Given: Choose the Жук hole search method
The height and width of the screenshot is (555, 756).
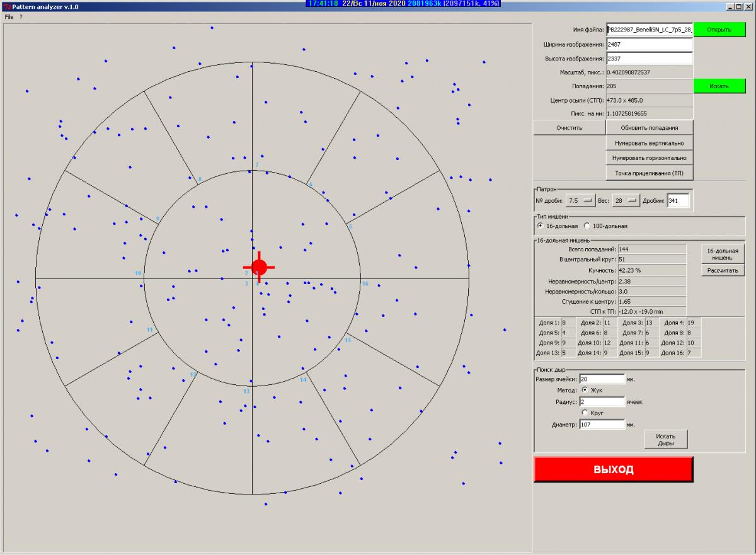Looking at the screenshot, I should click(x=585, y=390).
